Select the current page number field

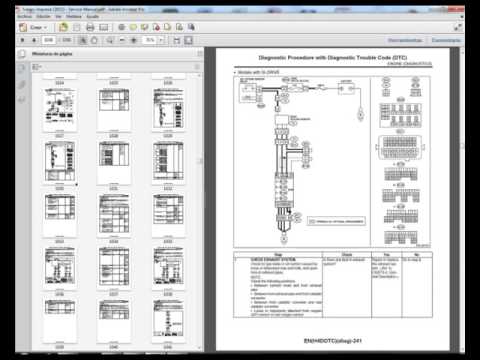[x=49, y=40]
